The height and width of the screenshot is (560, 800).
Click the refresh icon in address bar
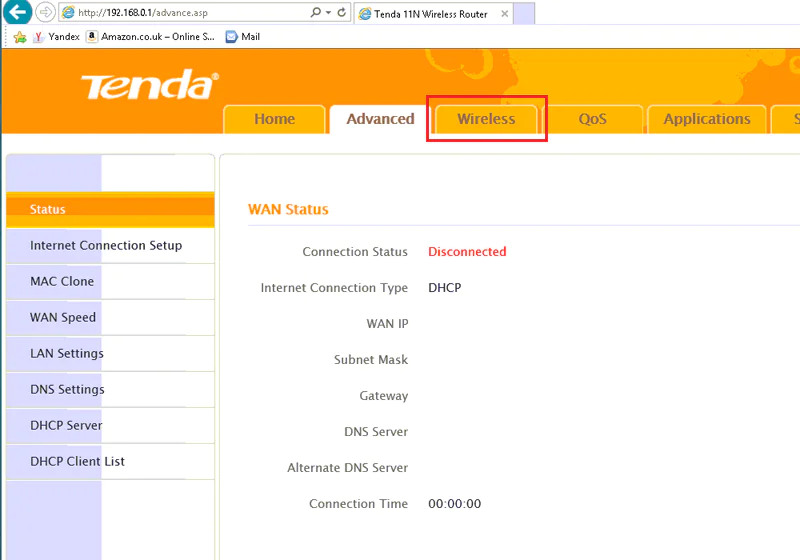342,13
